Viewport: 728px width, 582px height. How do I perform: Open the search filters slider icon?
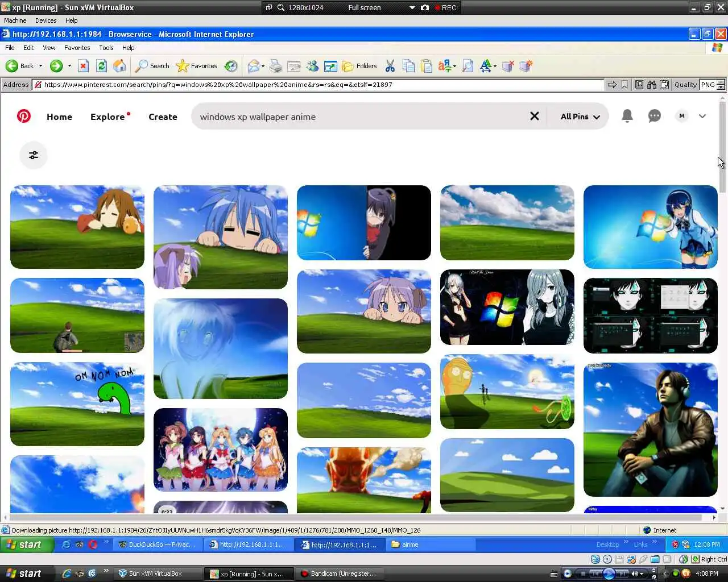tap(34, 155)
